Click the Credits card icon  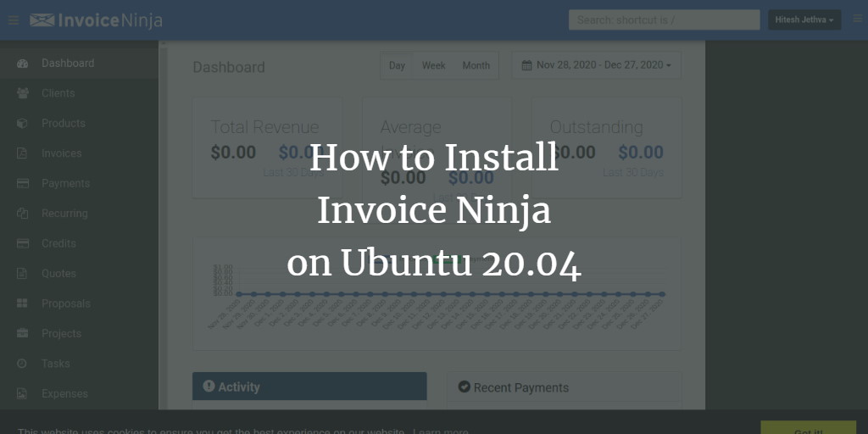click(x=23, y=243)
